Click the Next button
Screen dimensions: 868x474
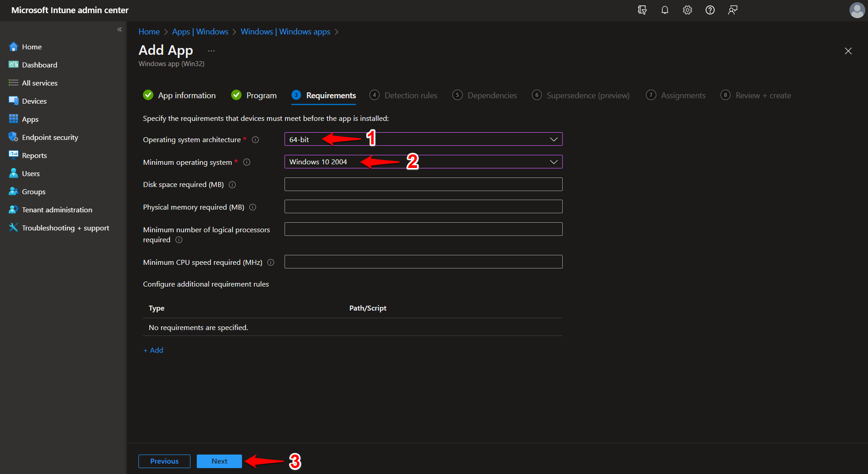tap(219, 461)
